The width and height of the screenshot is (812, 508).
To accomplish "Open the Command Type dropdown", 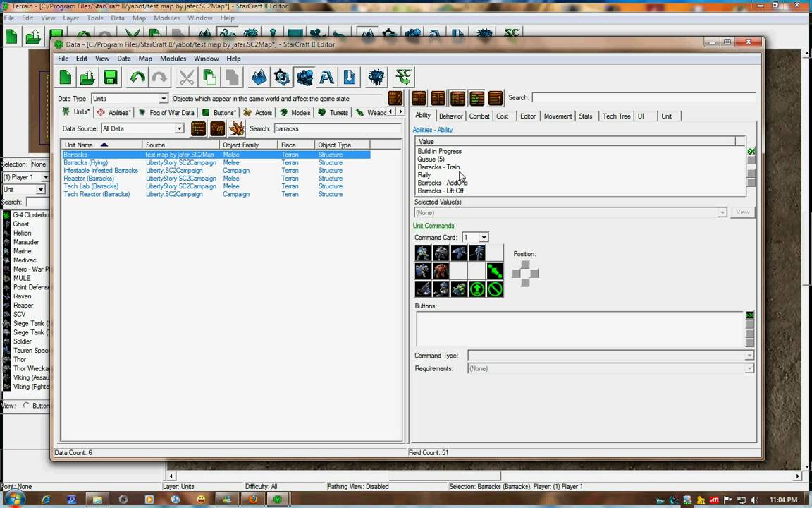I will tap(610, 356).
